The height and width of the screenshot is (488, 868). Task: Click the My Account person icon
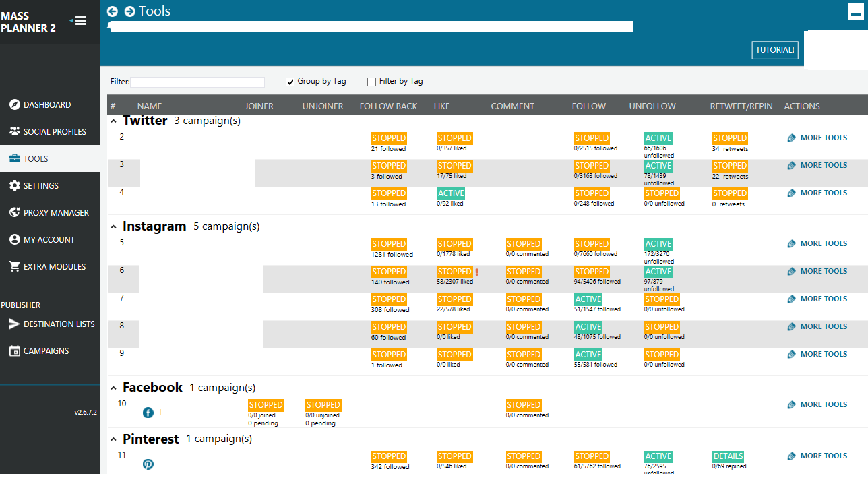tap(14, 239)
